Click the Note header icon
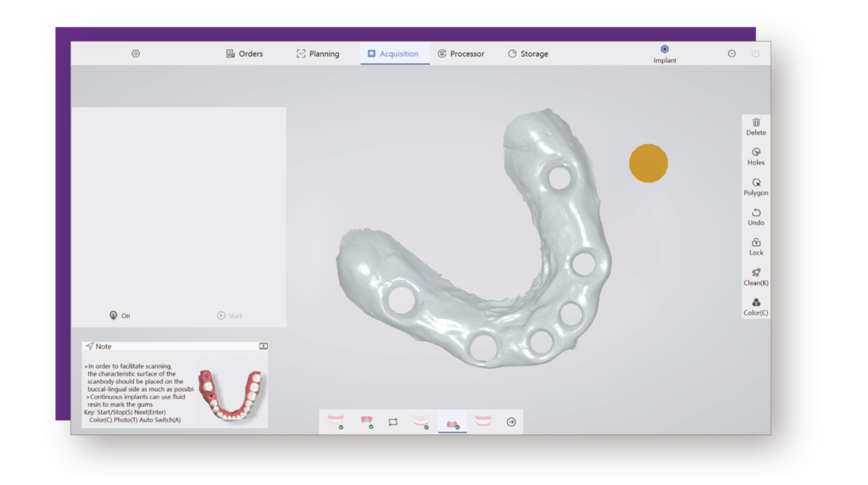Image resolution: width=868 pixels, height=485 pixels. point(90,346)
